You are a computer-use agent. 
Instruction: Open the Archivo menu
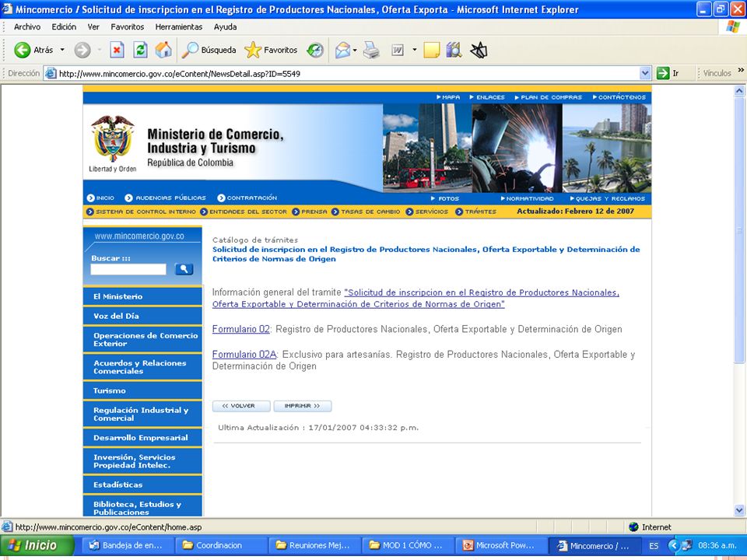27,27
